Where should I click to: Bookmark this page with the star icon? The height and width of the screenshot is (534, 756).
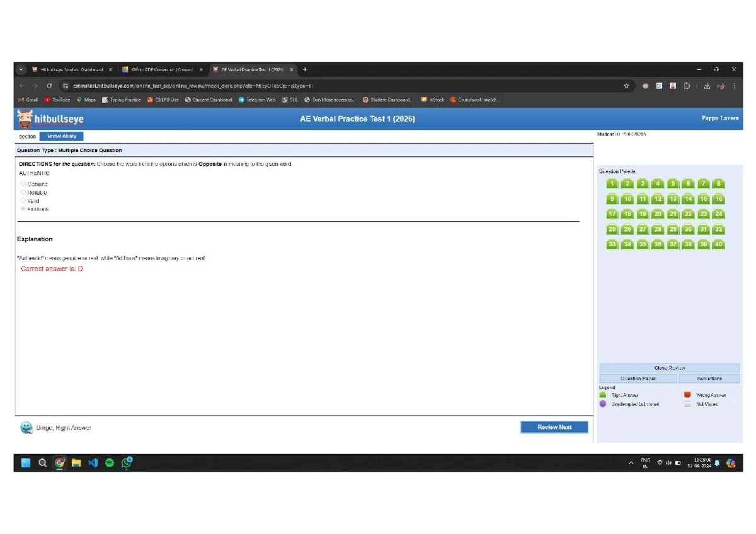coord(626,86)
